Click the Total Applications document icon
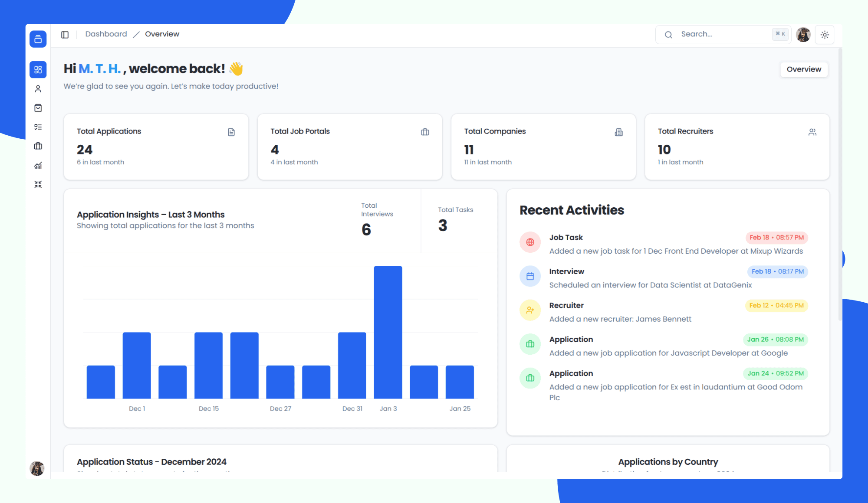868x503 pixels. coord(231,132)
